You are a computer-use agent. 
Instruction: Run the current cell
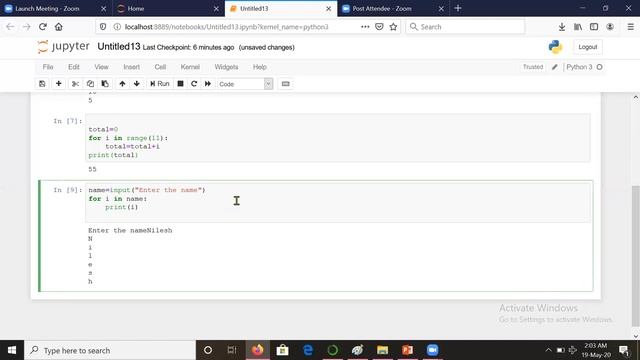click(x=160, y=84)
